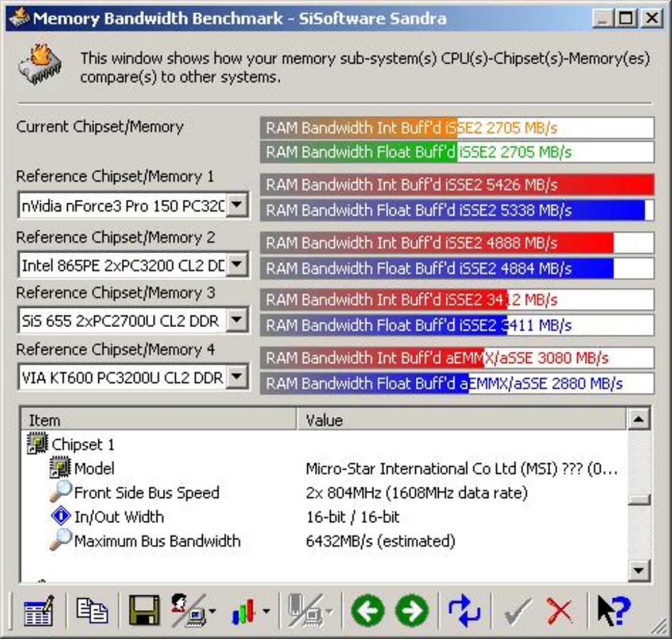Image resolution: width=672 pixels, height=639 pixels.
Task: Open the user/computer connection toolbar icon
Action: 188,610
